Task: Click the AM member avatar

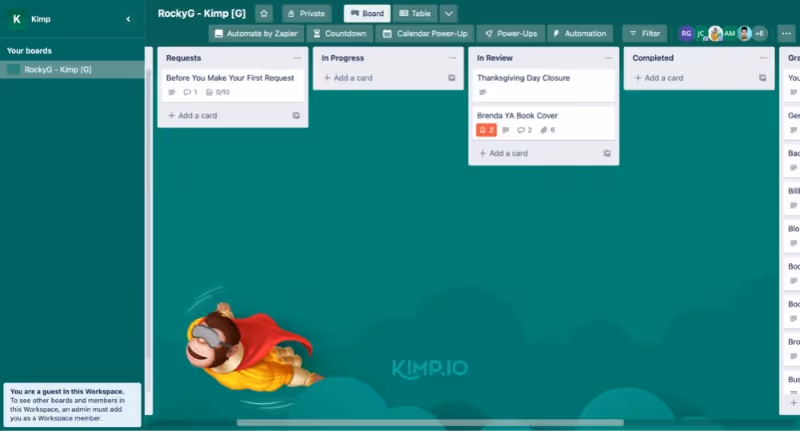Action: pos(730,34)
